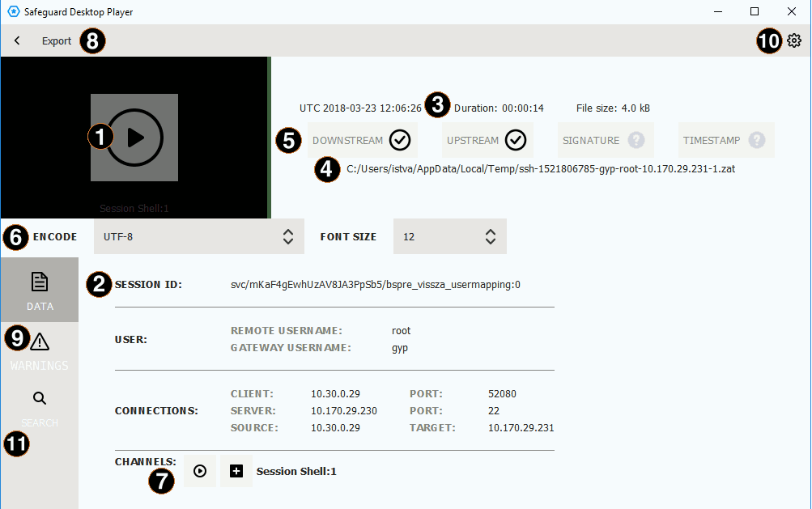Click the large play button on video preview
This screenshot has height=509, width=812.
tap(135, 138)
